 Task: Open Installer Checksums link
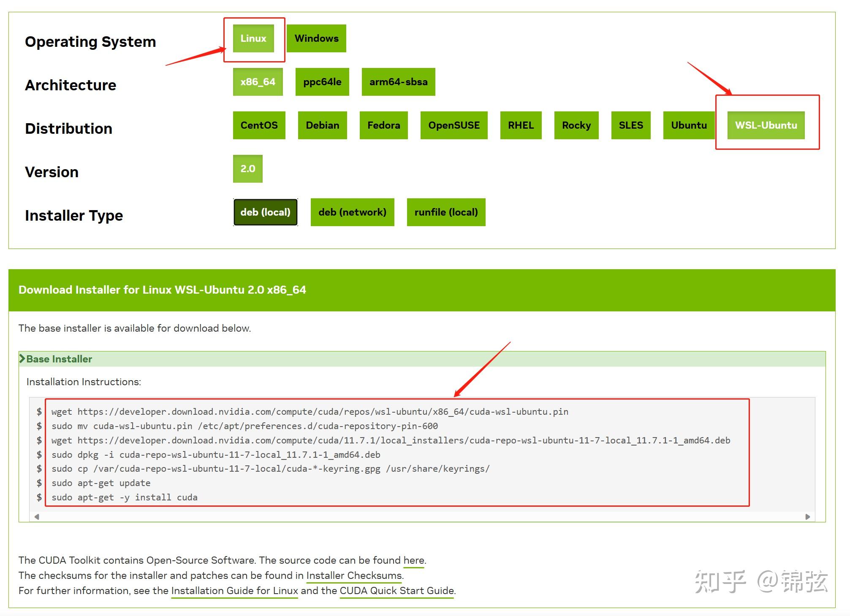(x=354, y=575)
